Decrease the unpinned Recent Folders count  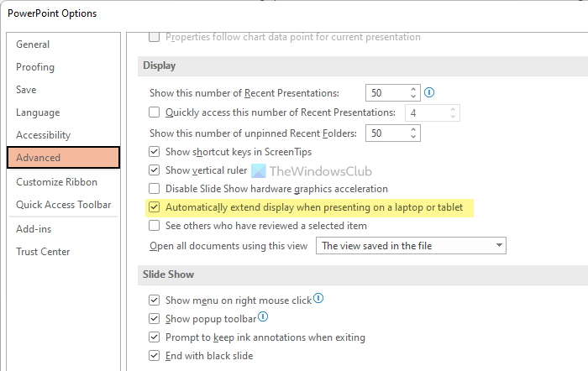click(412, 138)
